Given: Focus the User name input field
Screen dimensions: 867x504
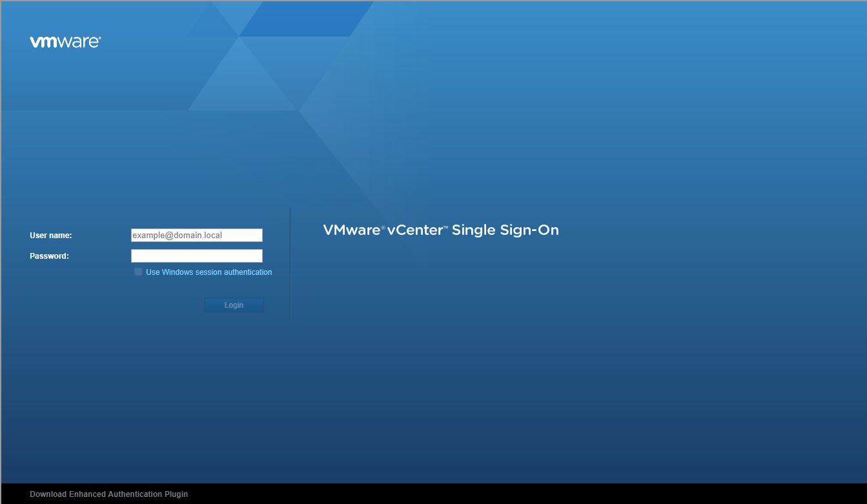Looking at the screenshot, I should 196,236.
